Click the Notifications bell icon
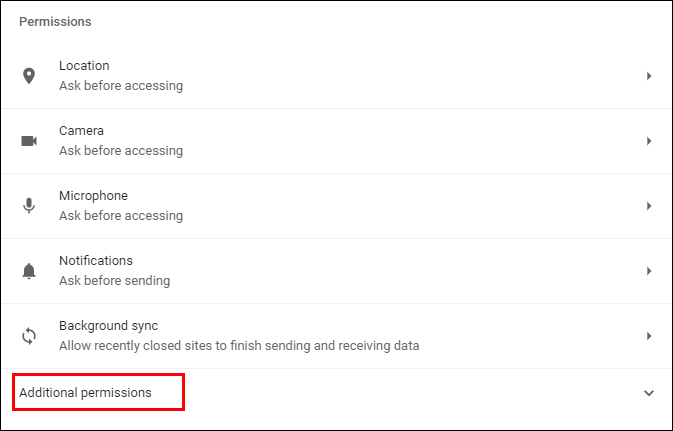673x431 pixels. [x=29, y=271]
